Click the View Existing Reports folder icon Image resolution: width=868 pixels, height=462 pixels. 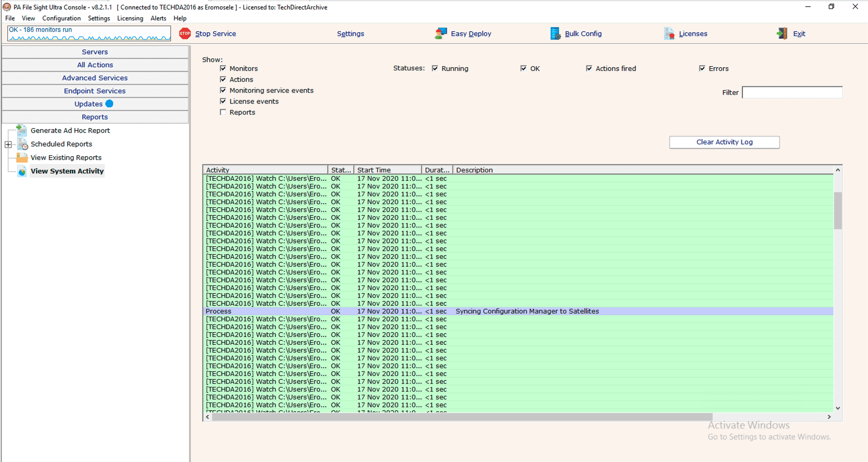point(22,157)
